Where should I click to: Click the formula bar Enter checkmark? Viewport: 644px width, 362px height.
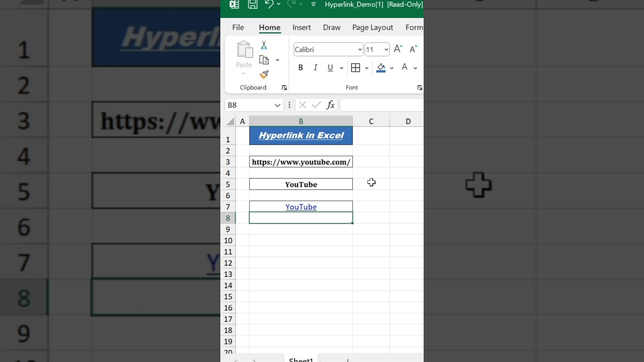(316, 105)
